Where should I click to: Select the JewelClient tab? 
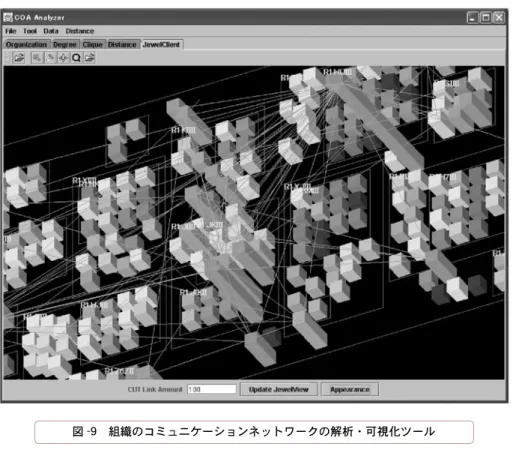point(161,44)
